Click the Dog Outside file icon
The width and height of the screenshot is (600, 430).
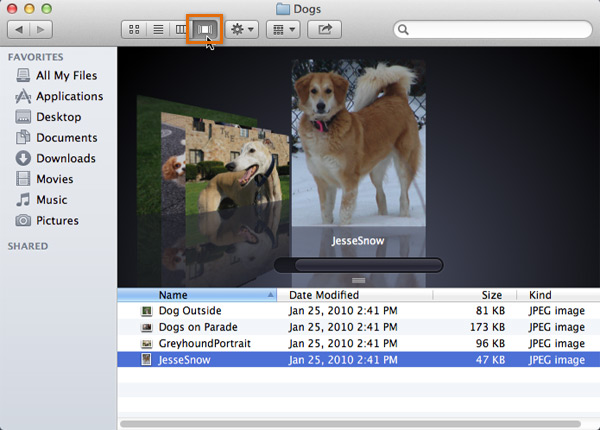pyautogui.click(x=147, y=311)
